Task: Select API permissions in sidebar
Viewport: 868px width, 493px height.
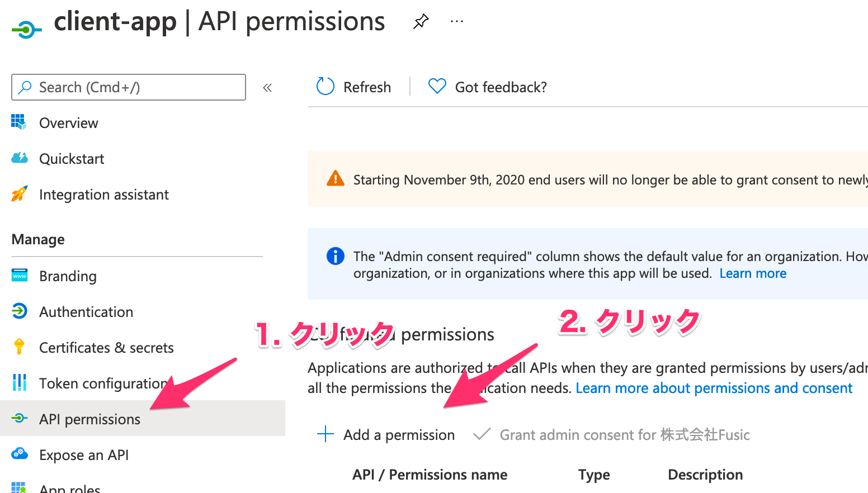Action: [x=89, y=419]
